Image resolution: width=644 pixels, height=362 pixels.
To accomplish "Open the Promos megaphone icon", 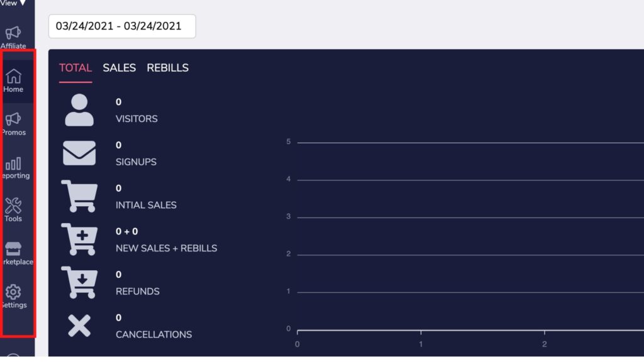I will click(x=13, y=119).
